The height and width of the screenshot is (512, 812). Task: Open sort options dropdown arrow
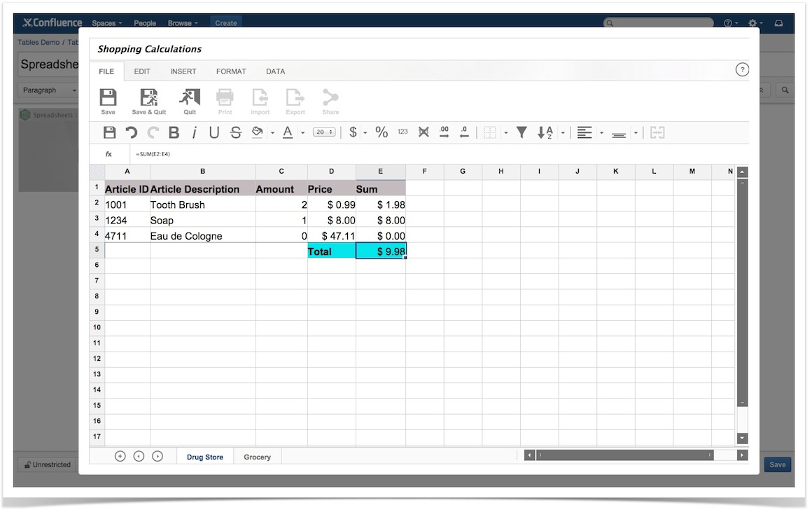tap(563, 133)
